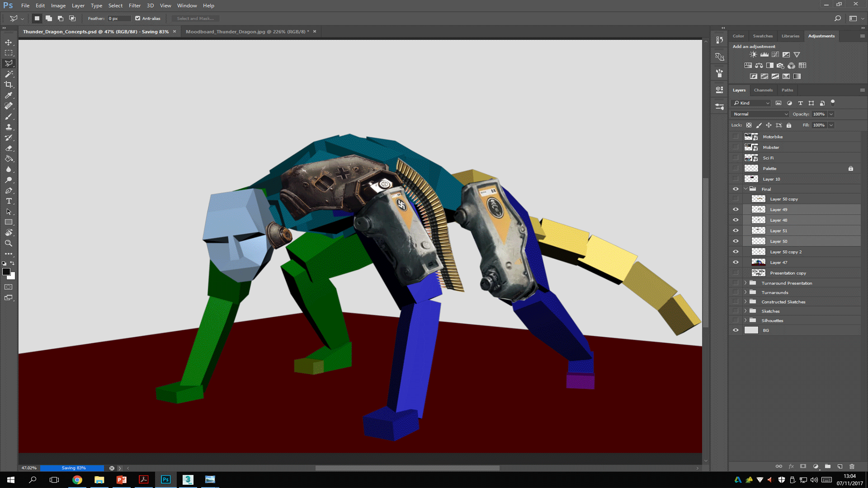This screenshot has height=488, width=868.
Task: Select the Eraser tool
Action: tap(9, 148)
